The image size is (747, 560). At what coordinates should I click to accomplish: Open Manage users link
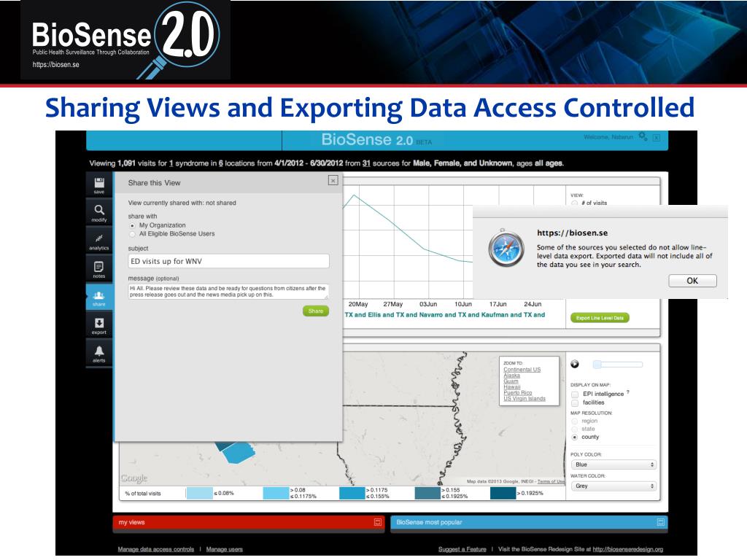tap(225, 550)
